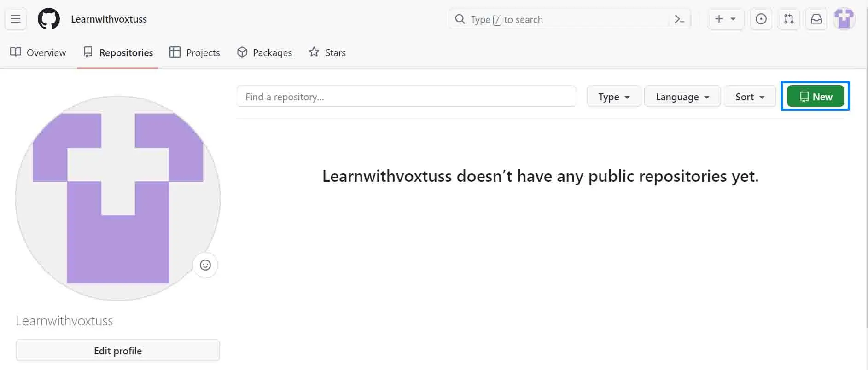This screenshot has width=868, height=370.
Task: Click the no public repositories message
Action: pyautogui.click(x=540, y=176)
